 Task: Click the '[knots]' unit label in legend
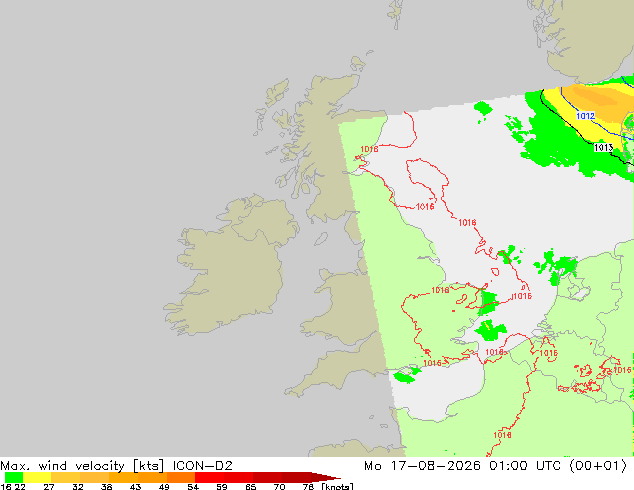tap(337, 486)
